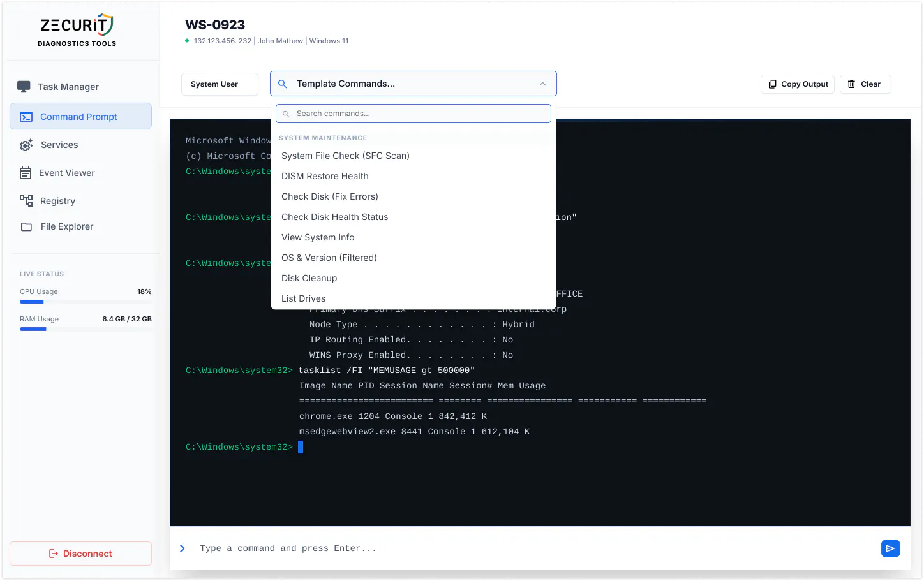This screenshot has width=924, height=581.
Task: Click the Windows 11 OS label
Action: 329,41
